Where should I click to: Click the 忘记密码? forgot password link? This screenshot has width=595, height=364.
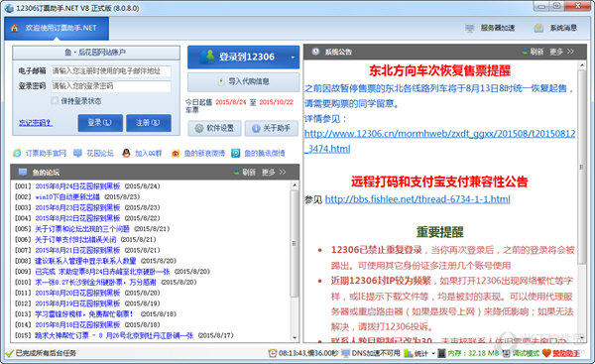(x=36, y=123)
